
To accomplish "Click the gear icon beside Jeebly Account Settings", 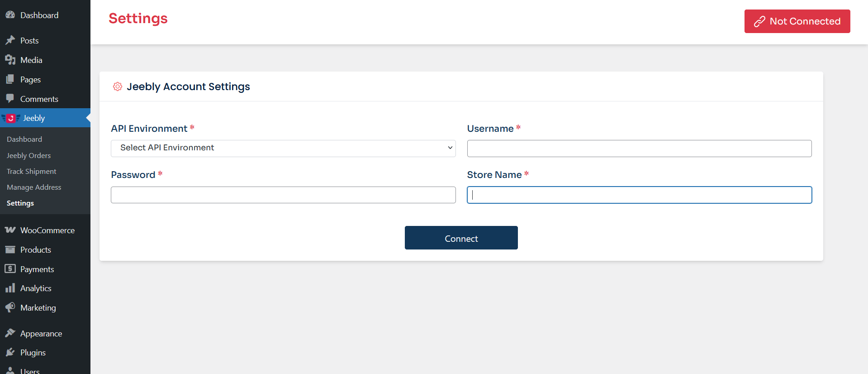I will tap(118, 86).
